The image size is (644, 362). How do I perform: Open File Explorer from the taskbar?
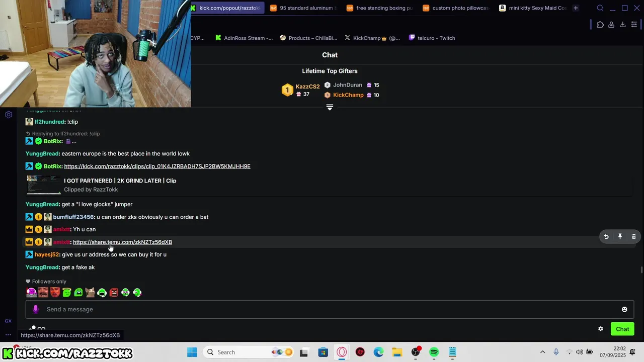tap(397, 352)
